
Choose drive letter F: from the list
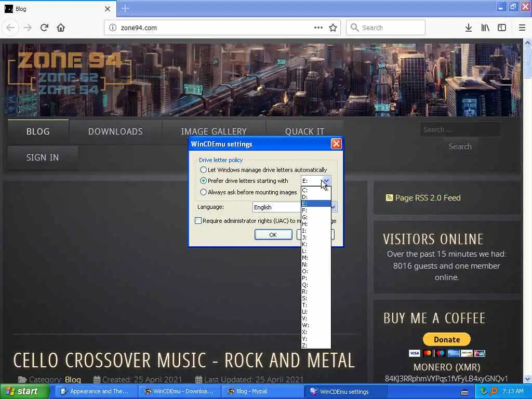[x=316, y=210]
